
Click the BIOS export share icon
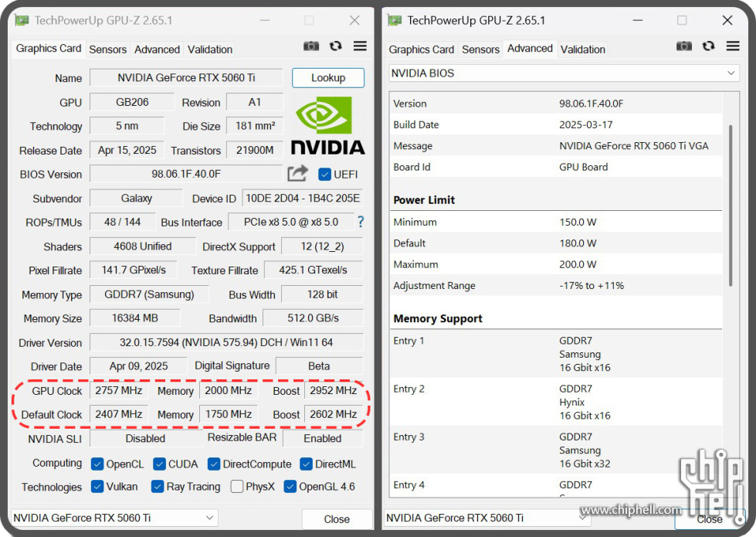[297, 173]
